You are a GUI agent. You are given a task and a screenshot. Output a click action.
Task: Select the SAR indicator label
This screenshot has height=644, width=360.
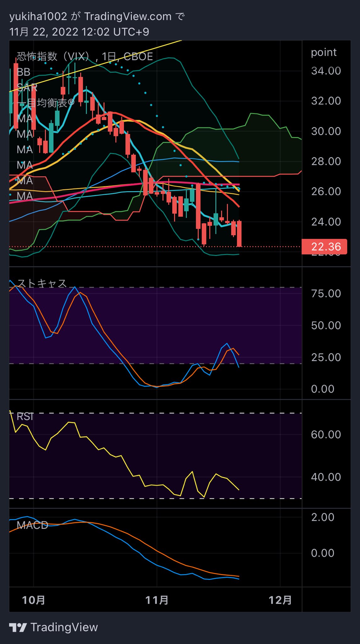(x=27, y=87)
